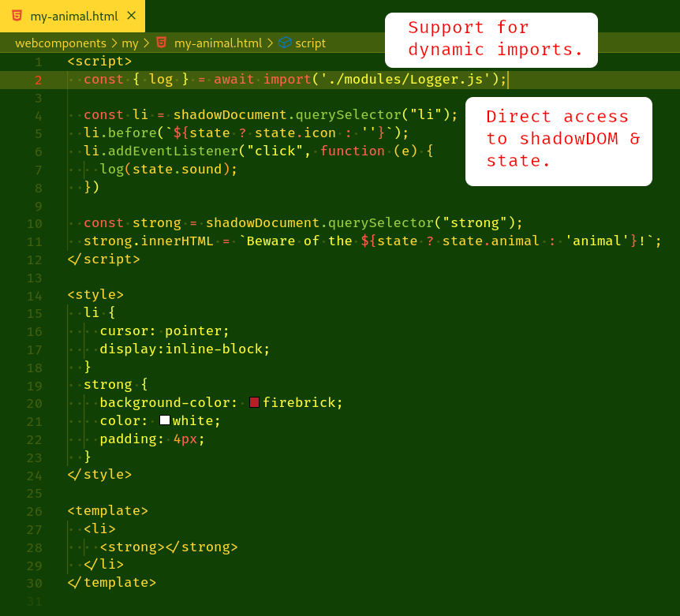Screen dimensions: 680x616
Task: Click '<strong></strong>' on line 28
Action: pyautogui.click(x=169, y=547)
